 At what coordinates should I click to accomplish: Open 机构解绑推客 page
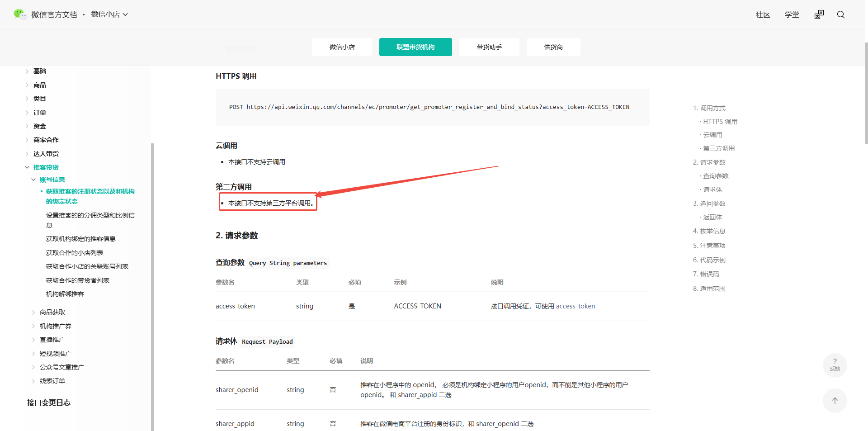(65, 294)
